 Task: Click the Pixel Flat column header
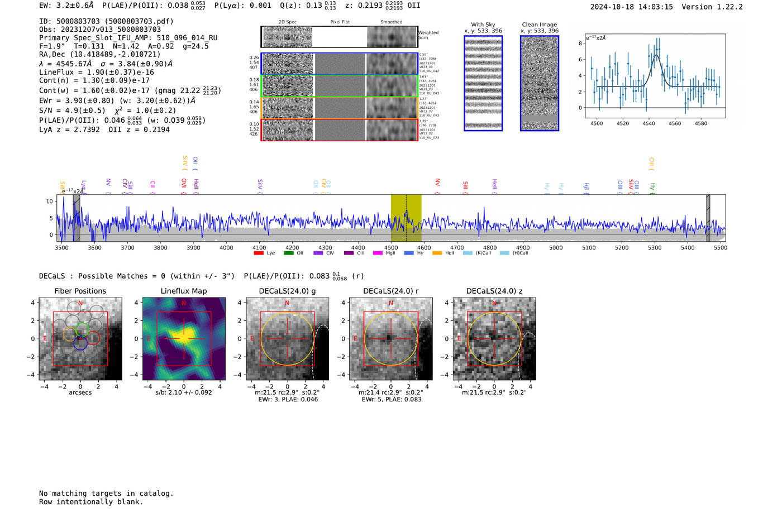340,22
